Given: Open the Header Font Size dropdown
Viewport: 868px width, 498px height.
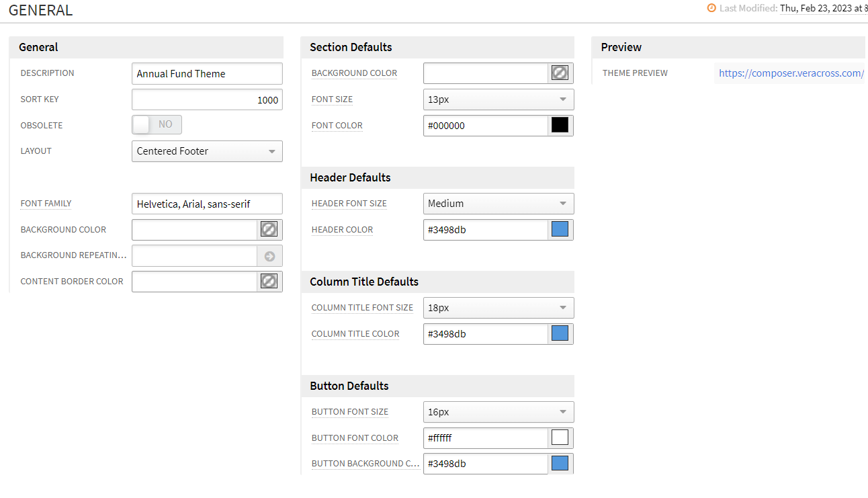Looking at the screenshot, I should pyautogui.click(x=498, y=203).
